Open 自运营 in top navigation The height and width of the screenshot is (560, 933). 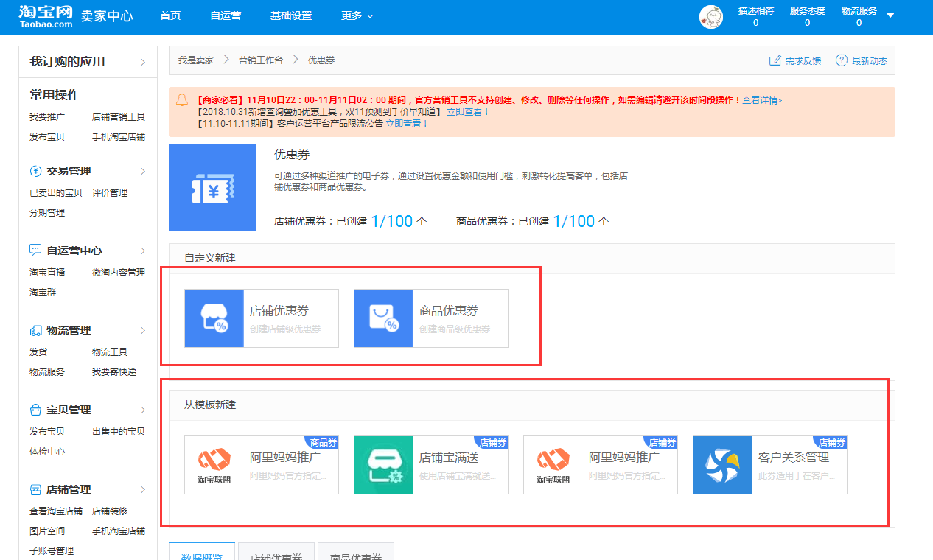point(226,15)
